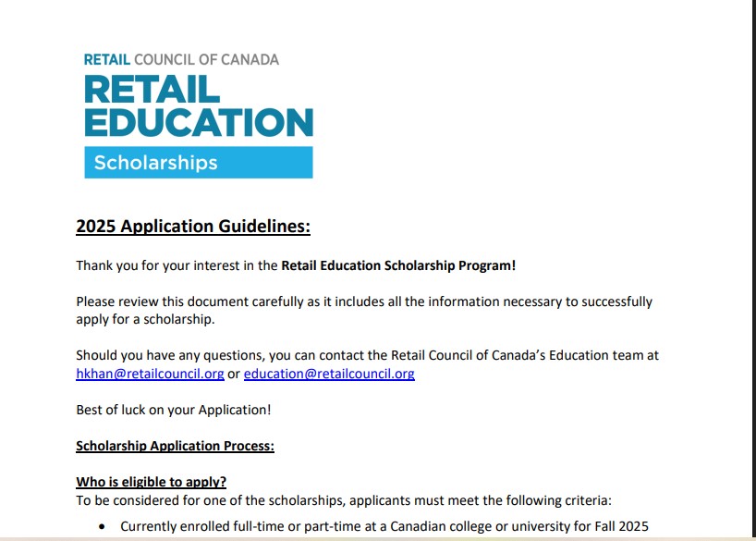This screenshot has width=756, height=541.
Task: Click the Retail Council of Canada logo text
Action: 181,59
